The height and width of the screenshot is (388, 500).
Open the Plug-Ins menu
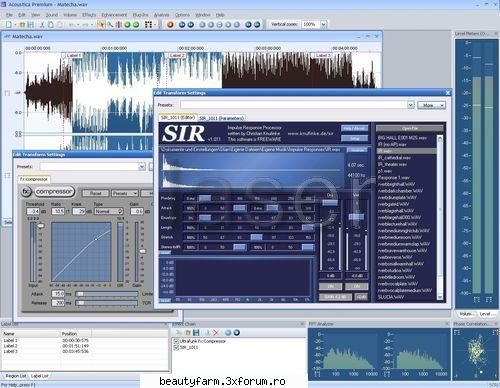point(140,15)
